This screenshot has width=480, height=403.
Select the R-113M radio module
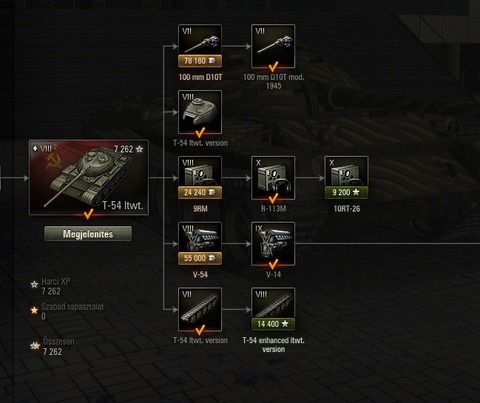(273, 178)
